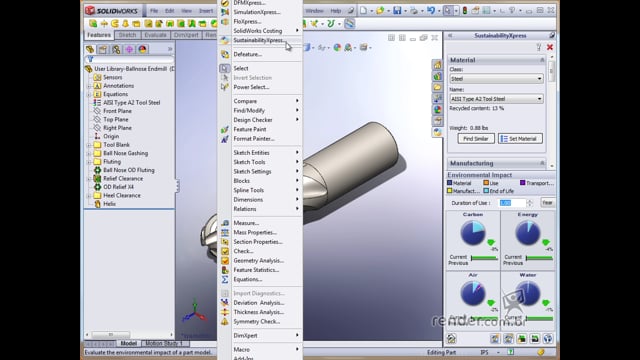Open the ConfigurationManager tab icon
The height and width of the screenshot is (360, 640).
click(116, 49)
